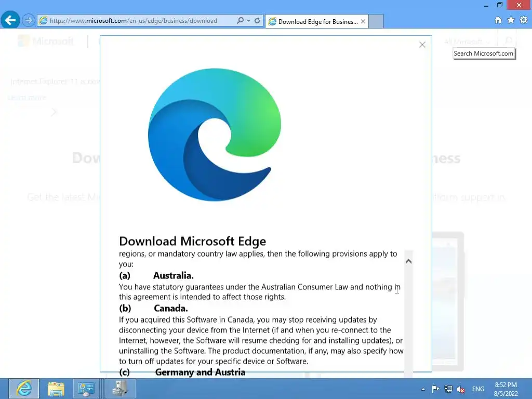The width and height of the screenshot is (532, 399).
Task: Open Server Manager from taskbar
Action: pos(86,389)
